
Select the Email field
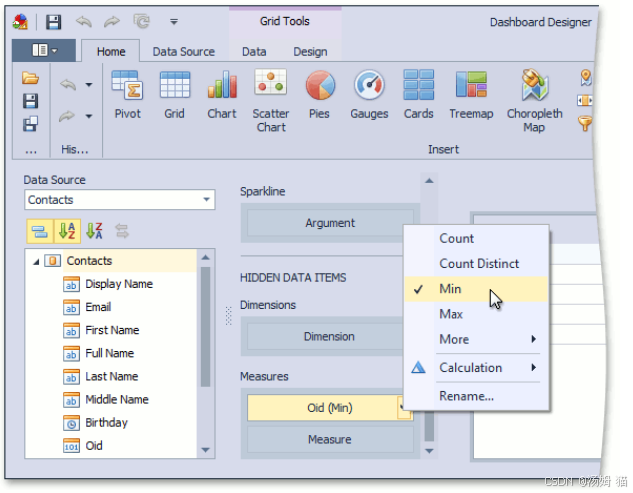98,307
